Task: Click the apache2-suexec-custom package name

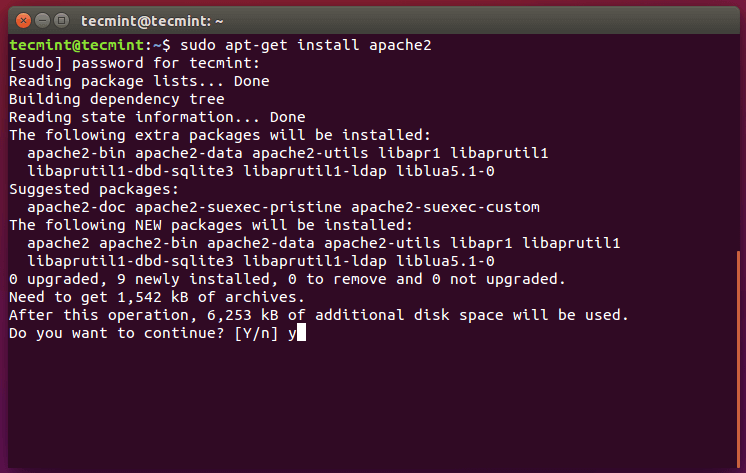Action: point(449,207)
